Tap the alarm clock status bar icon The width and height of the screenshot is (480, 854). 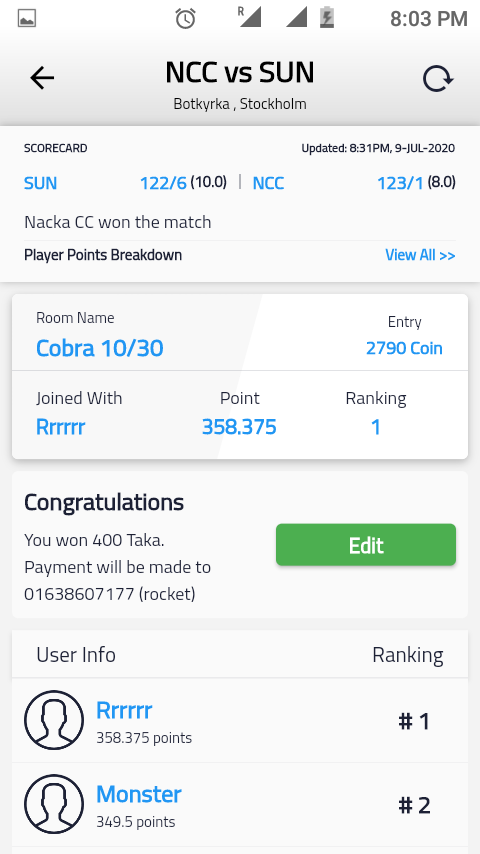click(x=185, y=19)
